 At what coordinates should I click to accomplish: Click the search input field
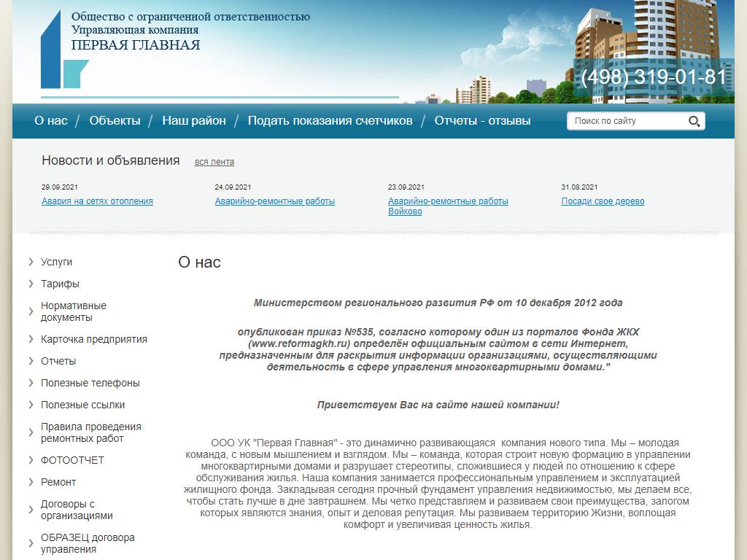coord(626,121)
